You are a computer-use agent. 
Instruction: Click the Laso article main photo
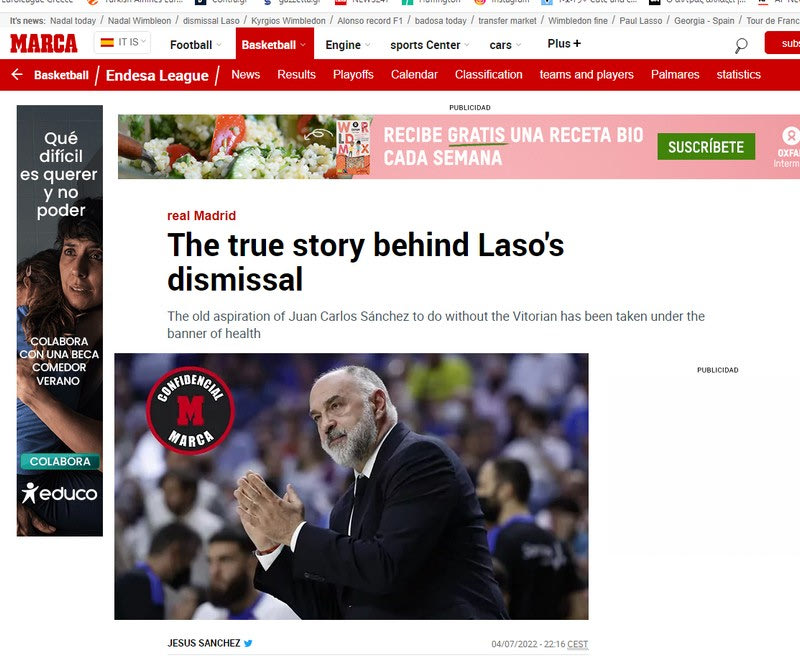(x=351, y=486)
